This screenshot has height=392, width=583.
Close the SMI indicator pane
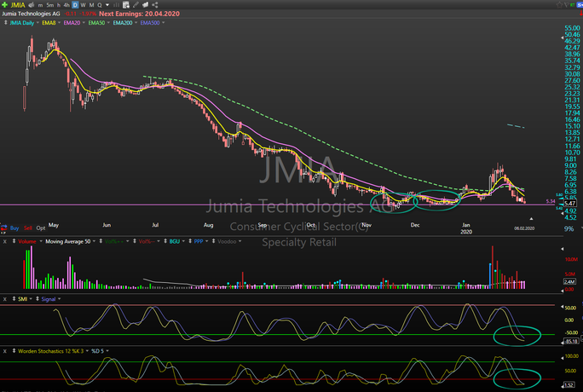[4, 299]
